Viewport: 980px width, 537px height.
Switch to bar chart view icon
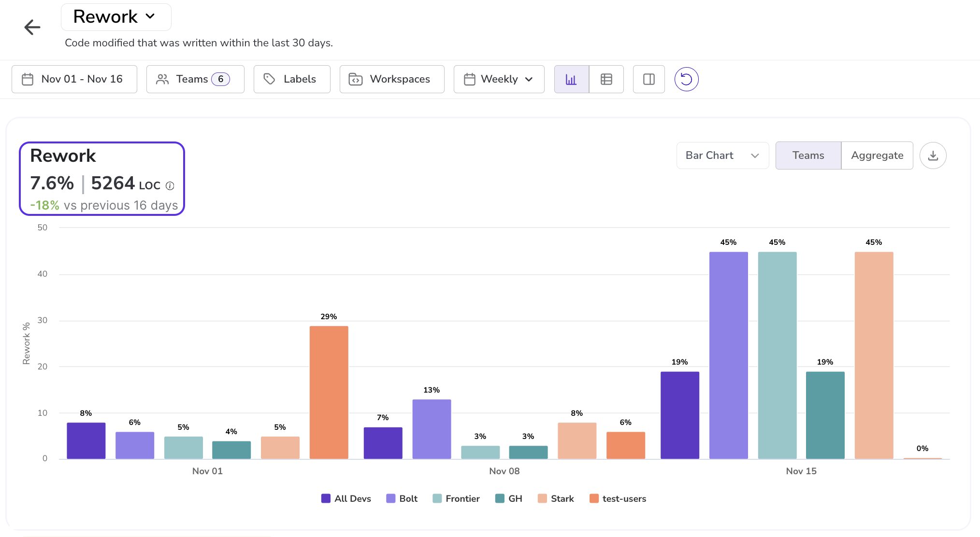coord(571,79)
